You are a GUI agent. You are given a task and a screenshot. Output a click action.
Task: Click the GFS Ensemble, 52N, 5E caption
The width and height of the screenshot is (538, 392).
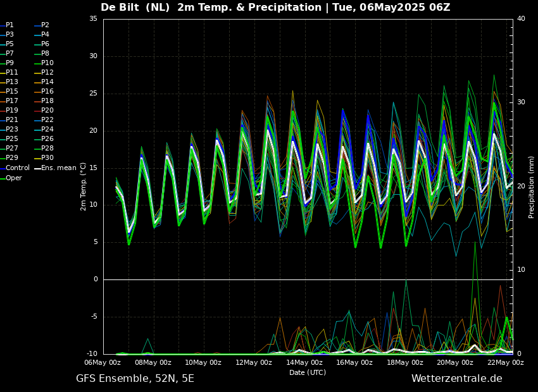pos(135,379)
